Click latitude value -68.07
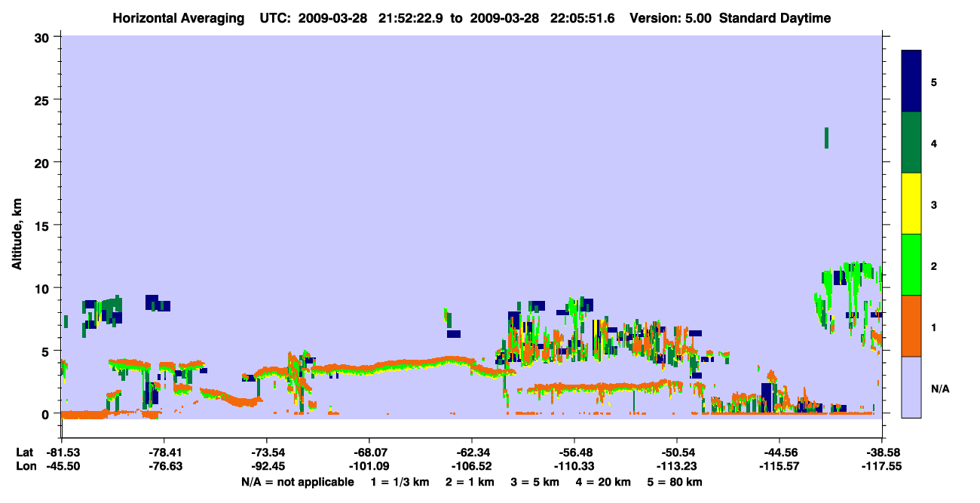Image resolution: width=980 pixels, height=503 pixels. [x=369, y=452]
